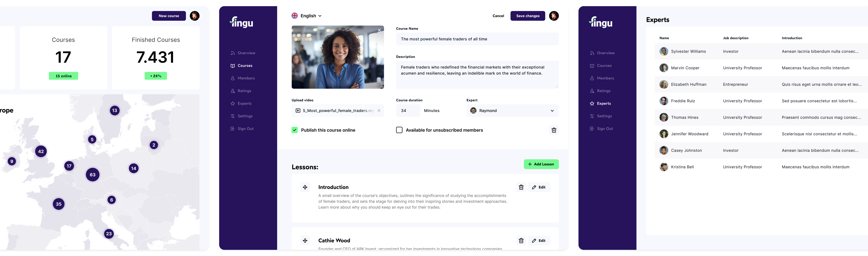The height and width of the screenshot is (256, 868).
Task: Focus the Description text area
Action: (x=477, y=75)
